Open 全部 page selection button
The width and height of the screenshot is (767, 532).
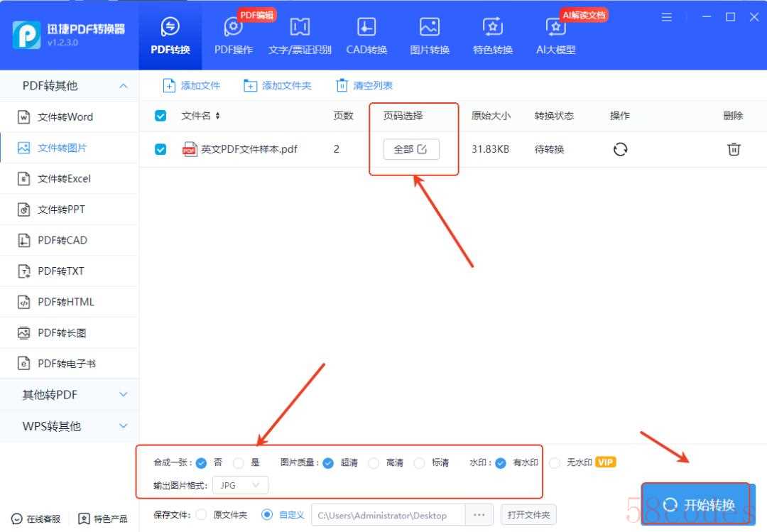411,149
